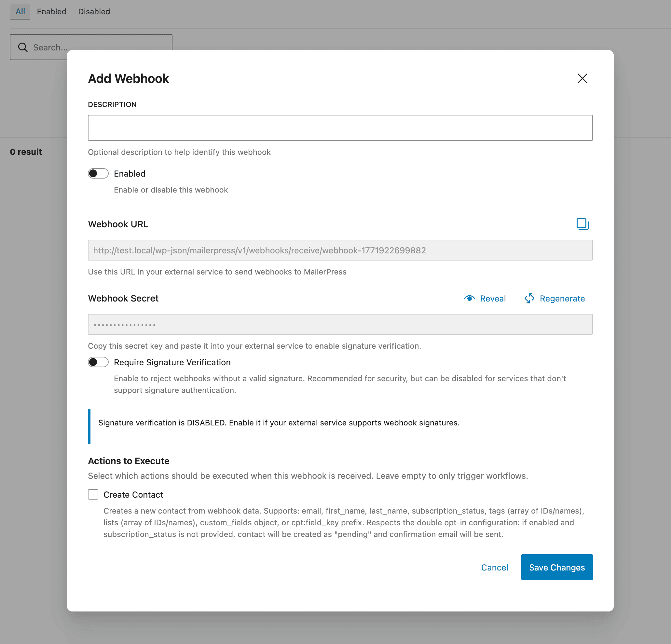Switch to the Enabled filter tab
Screen dimensions: 671x644
51,11
